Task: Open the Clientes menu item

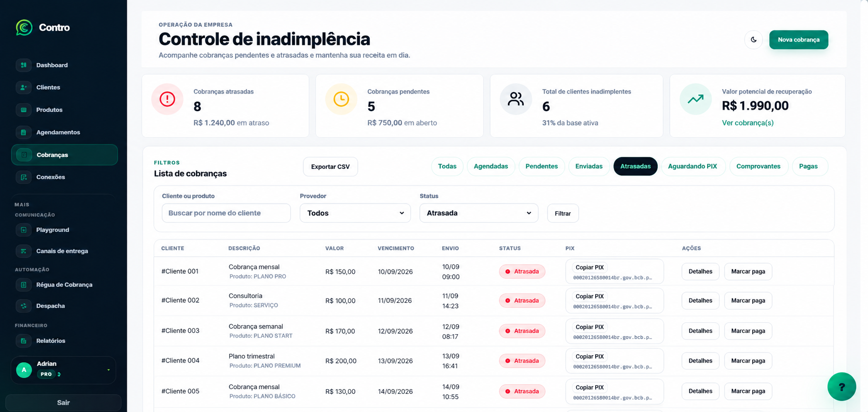Action: [x=64, y=87]
